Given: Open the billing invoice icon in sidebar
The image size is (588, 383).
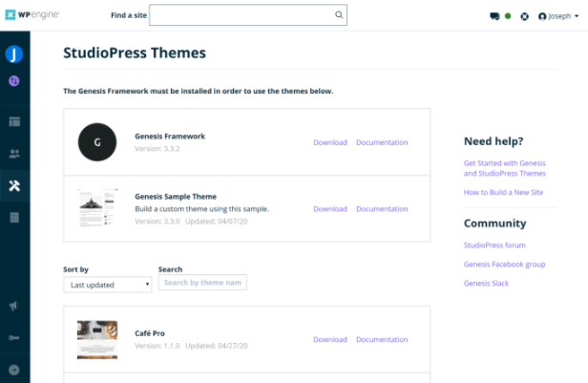Looking at the screenshot, I should click(x=14, y=218).
